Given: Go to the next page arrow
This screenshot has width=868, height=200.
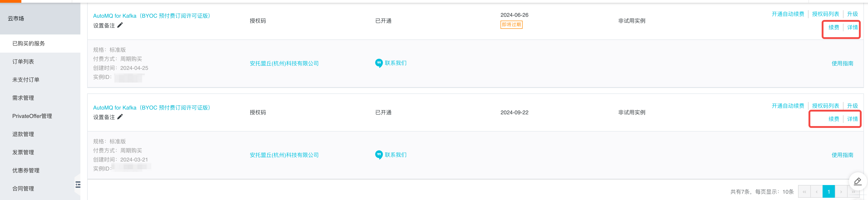Looking at the screenshot, I should pyautogui.click(x=841, y=192).
